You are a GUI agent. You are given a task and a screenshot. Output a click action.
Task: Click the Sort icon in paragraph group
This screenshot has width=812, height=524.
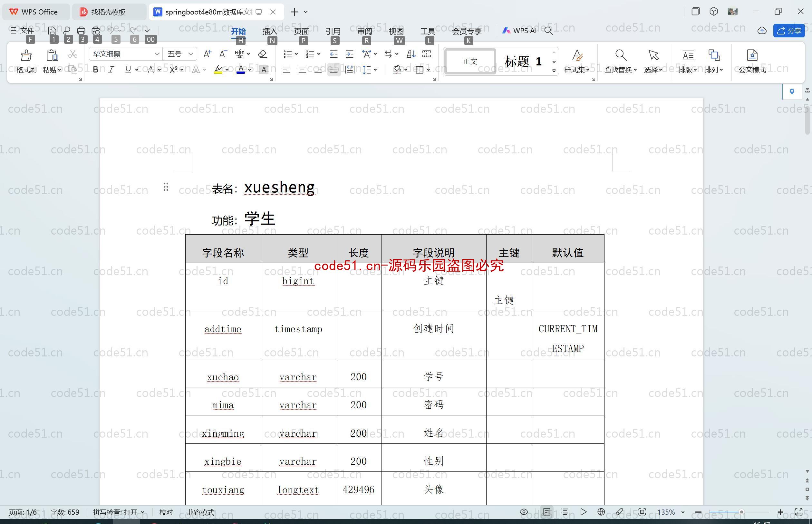tap(411, 54)
